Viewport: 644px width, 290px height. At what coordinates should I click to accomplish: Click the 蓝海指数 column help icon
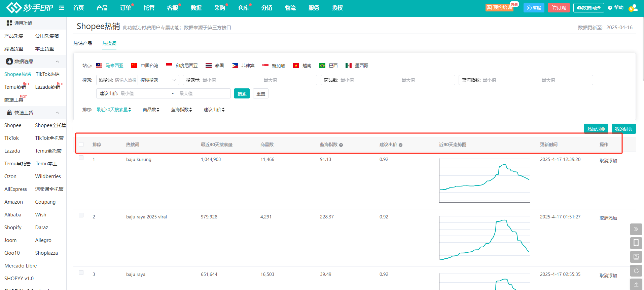[341, 145]
